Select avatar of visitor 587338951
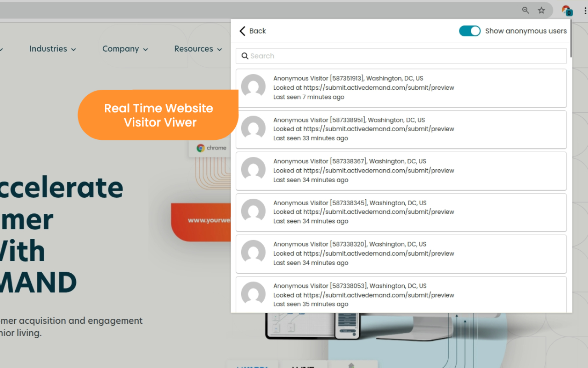588x368 pixels. 254,128
